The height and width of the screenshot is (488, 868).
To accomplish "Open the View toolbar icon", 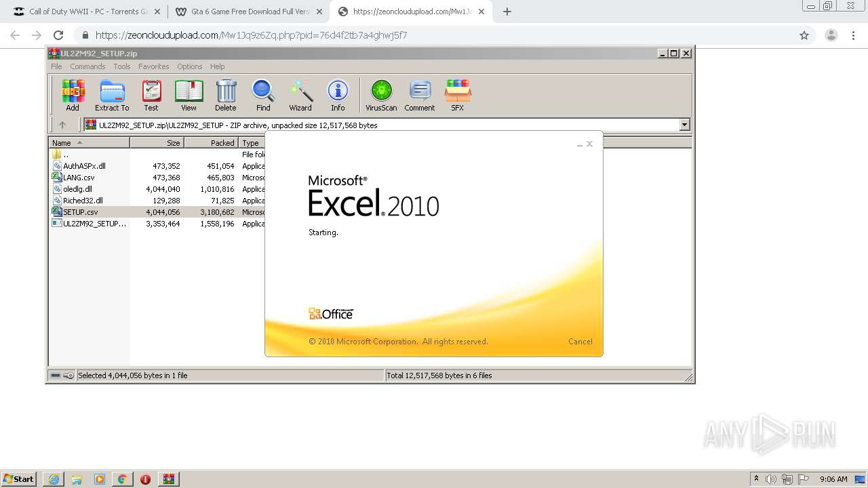I will 189,95.
